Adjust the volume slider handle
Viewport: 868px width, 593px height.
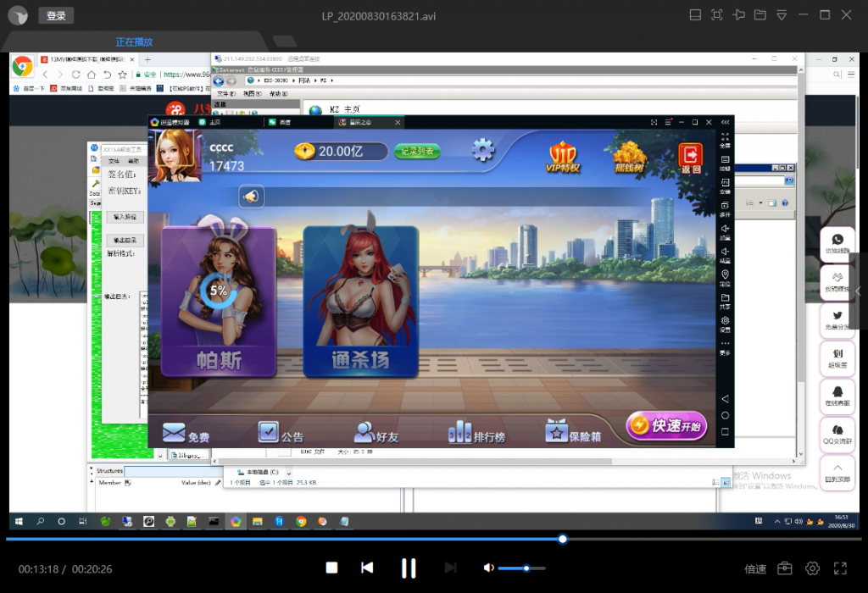pyautogui.click(x=526, y=568)
